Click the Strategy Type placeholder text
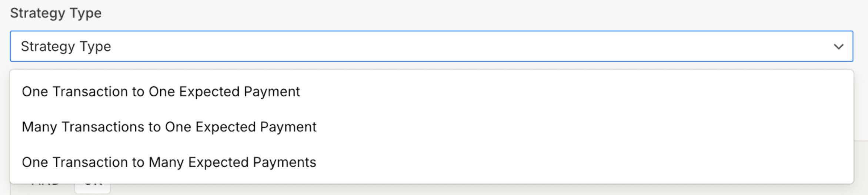This screenshot has height=195, width=868. (66, 46)
